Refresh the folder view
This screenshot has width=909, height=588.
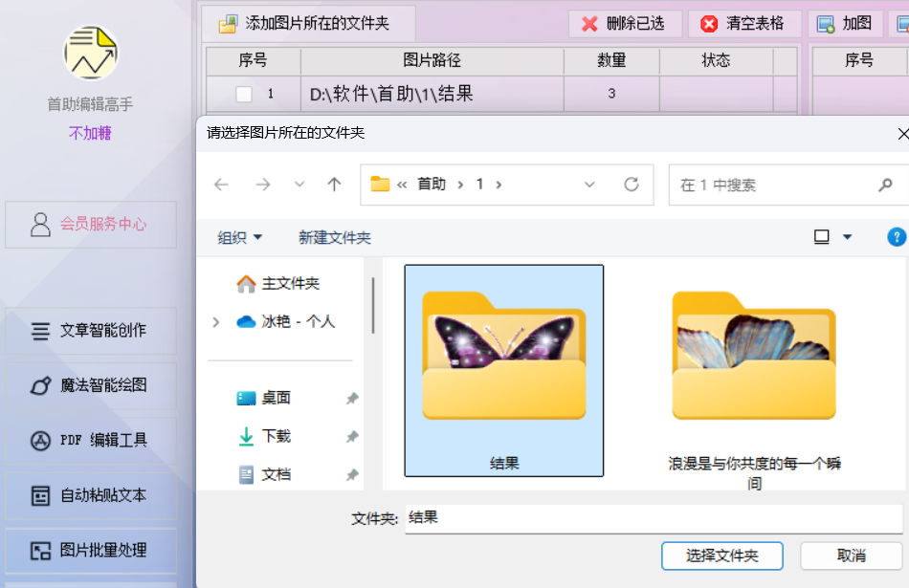[632, 185]
